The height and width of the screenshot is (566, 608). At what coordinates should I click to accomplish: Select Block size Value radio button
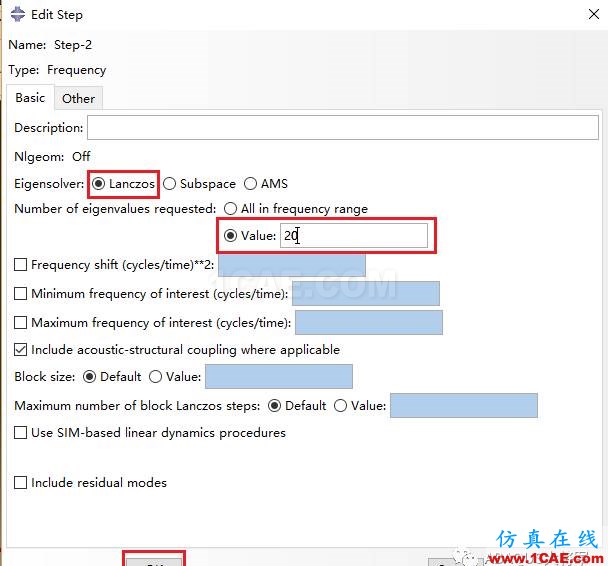click(x=155, y=376)
